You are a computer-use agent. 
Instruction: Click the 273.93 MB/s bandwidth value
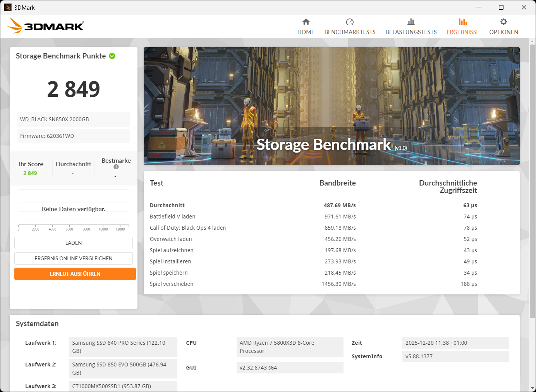tap(340, 261)
